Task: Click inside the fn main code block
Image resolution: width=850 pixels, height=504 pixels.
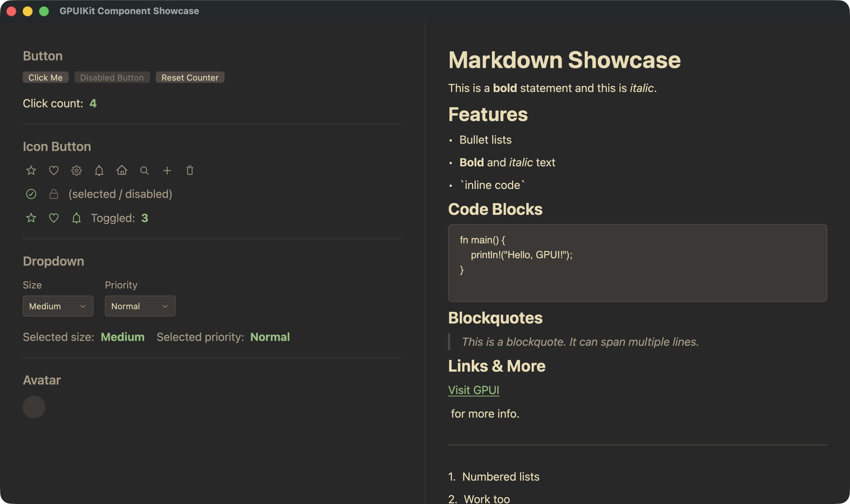Action: click(x=637, y=263)
